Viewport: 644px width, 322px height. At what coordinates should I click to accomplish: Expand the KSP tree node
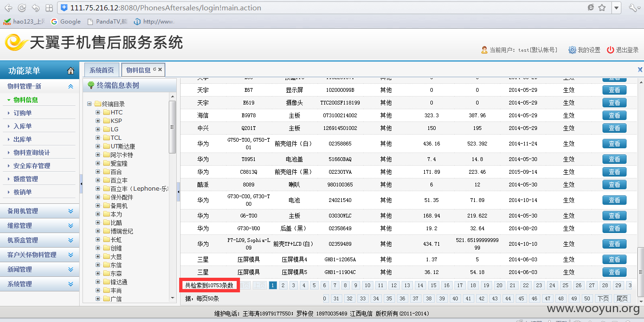[98, 121]
